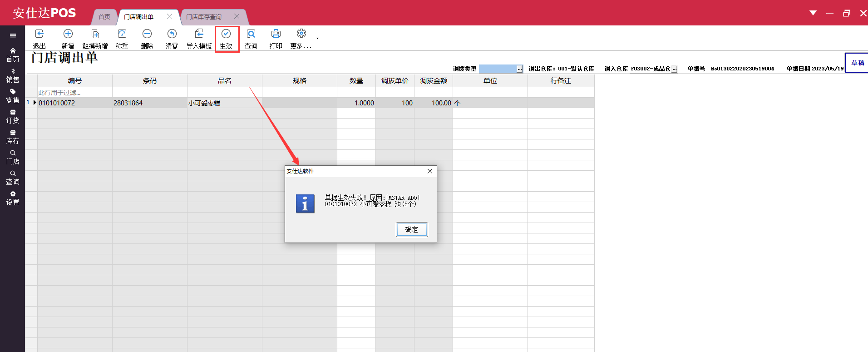Click the 查询 search toolbar icon
This screenshot has width=868, height=352.
[251, 39]
